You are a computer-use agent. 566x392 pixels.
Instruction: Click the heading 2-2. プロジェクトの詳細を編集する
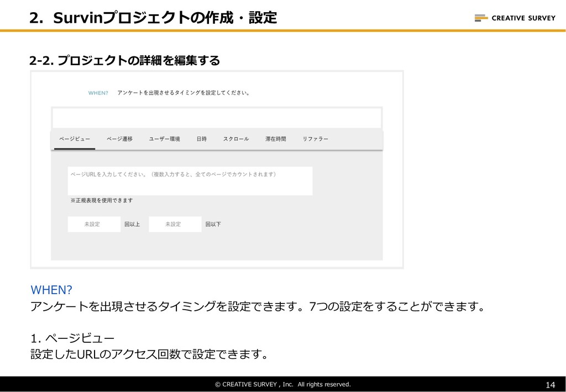[124, 60]
